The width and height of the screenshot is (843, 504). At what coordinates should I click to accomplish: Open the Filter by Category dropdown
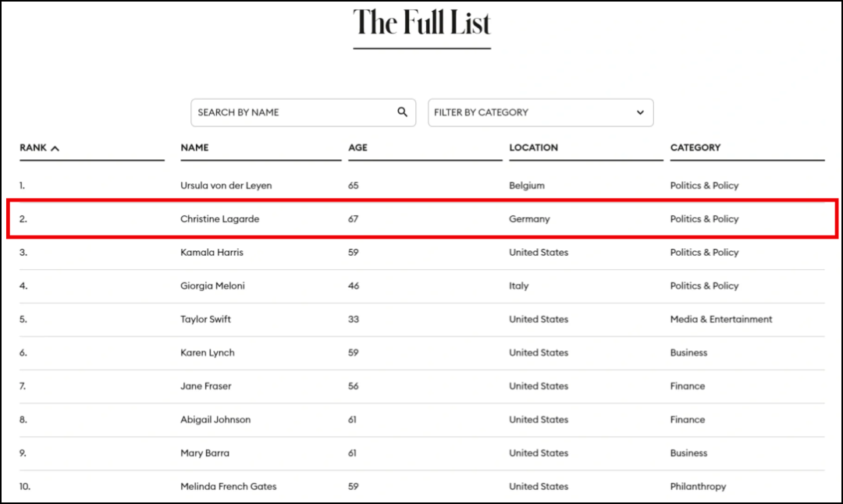pos(540,112)
